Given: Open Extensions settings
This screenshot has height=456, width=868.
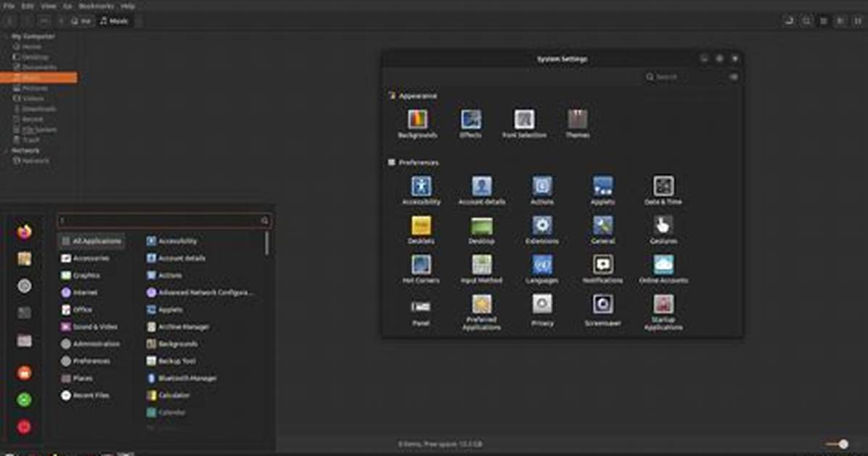Looking at the screenshot, I should click(542, 230).
